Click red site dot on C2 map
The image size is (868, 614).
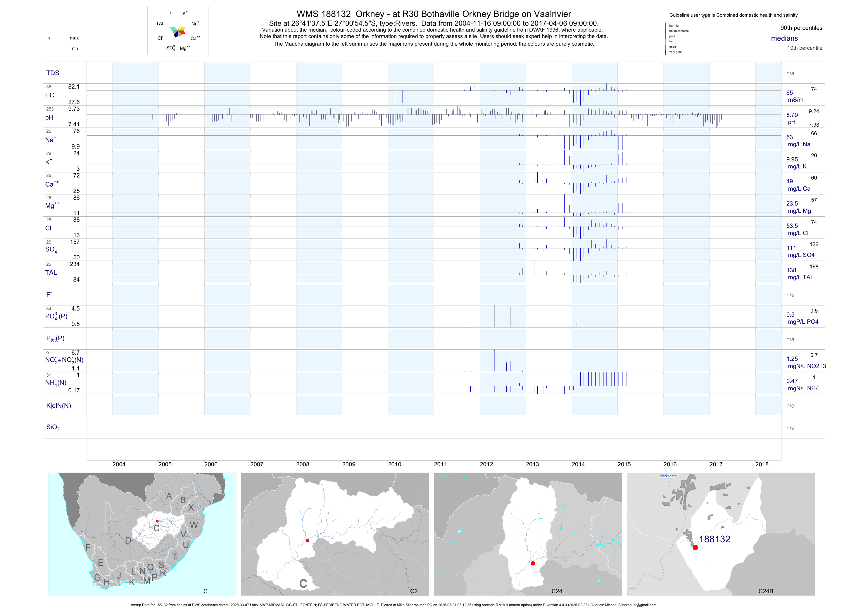click(307, 541)
